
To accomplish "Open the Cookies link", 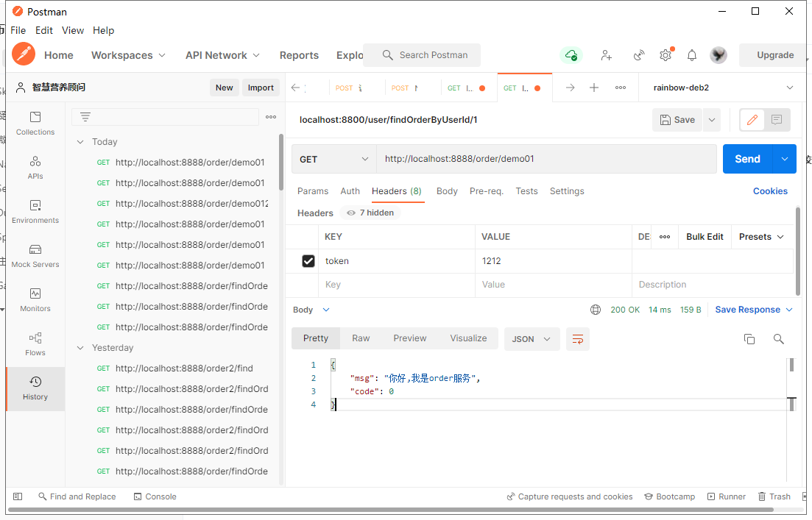I will [x=770, y=191].
